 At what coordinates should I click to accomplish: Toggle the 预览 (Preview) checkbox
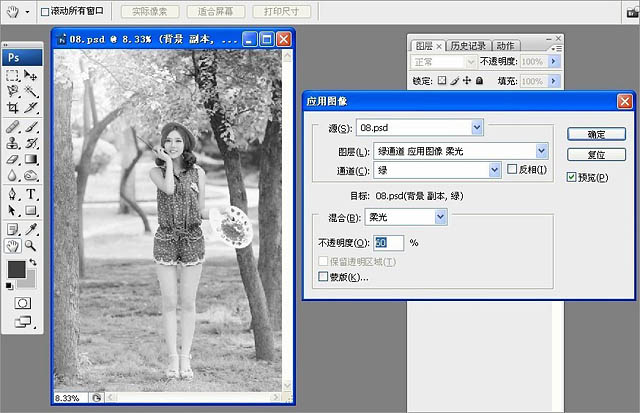571,177
